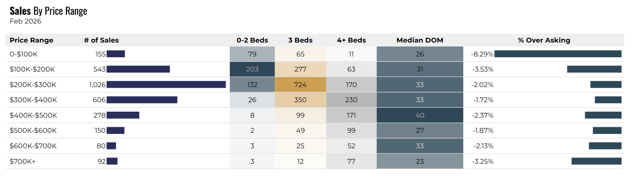The height and width of the screenshot is (186, 644).
Task: Click the # of Sales column header
Action: coord(101,40)
